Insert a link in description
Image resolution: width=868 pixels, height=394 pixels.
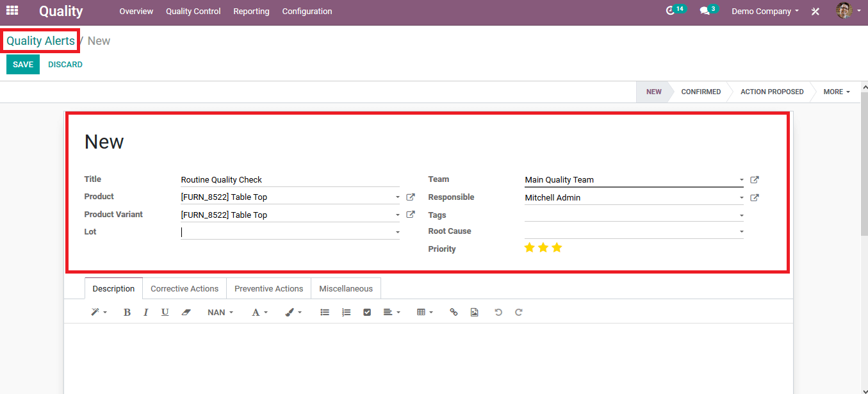(454, 312)
